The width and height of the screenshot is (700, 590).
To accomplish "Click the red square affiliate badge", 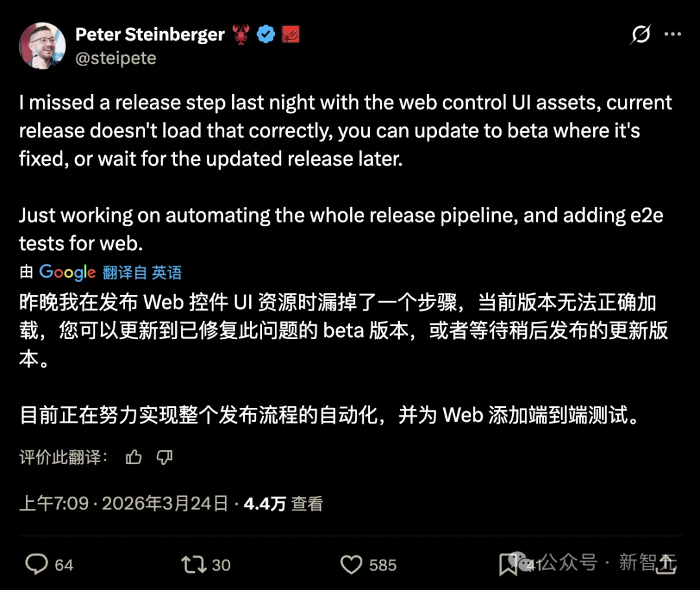I will (x=290, y=34).
